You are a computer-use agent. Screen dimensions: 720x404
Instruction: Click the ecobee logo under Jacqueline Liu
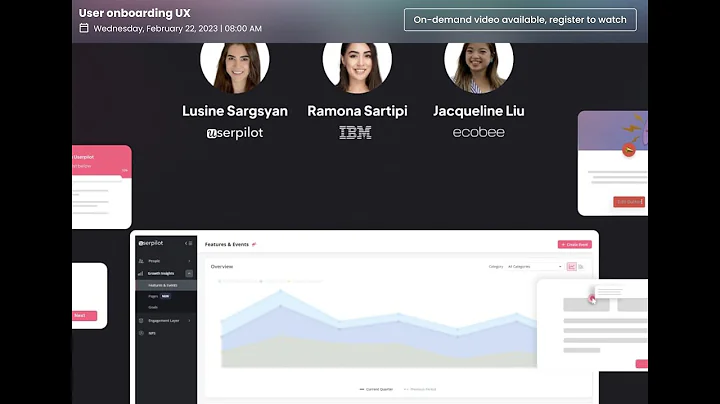[478, 132]
